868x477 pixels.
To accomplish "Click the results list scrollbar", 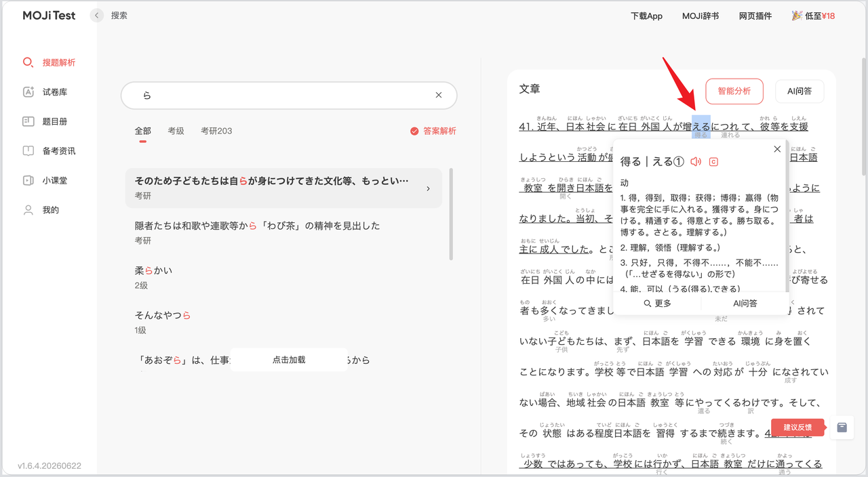I will [x=451, y=213].
